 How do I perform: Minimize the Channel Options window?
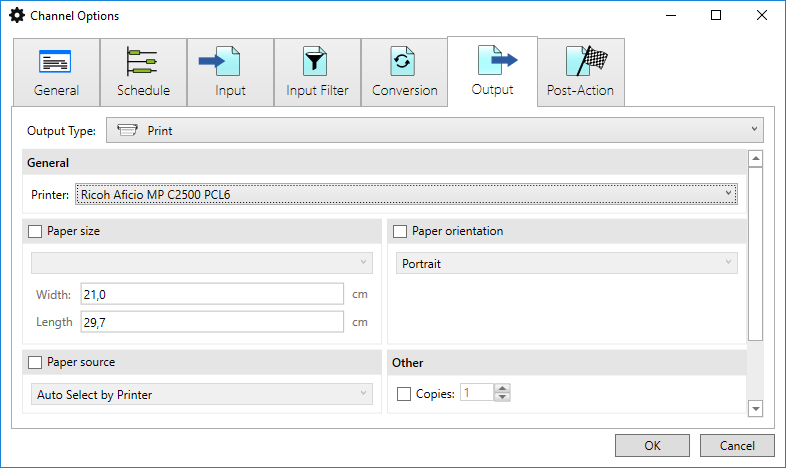[x=671, y=16]
